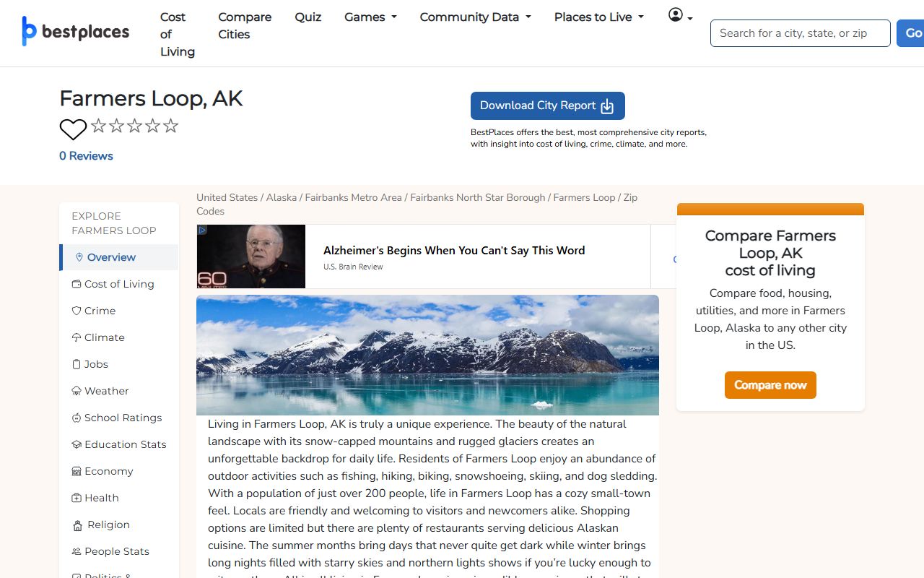Rate one star with the first star
The width and height of the screenshot is (924, 578).
pyautogui.click(x=99, y=126)
